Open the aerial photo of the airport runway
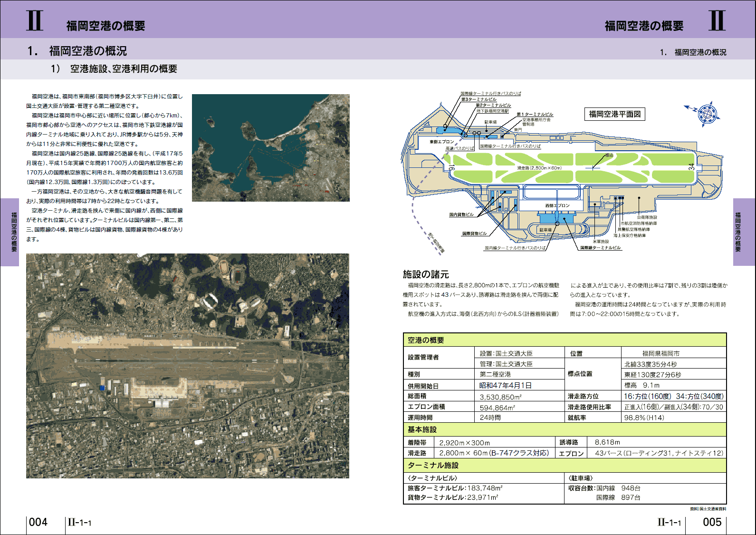Image resolution: width=756 pixels, height=535 pixels. tap(188, 366)
